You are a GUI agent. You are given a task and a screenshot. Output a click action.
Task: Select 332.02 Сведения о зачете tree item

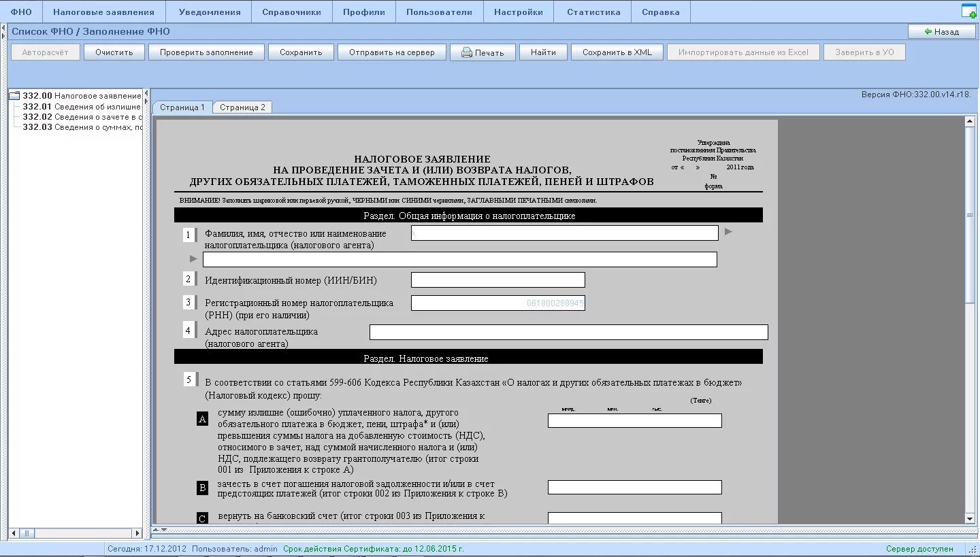coord(82,116)
